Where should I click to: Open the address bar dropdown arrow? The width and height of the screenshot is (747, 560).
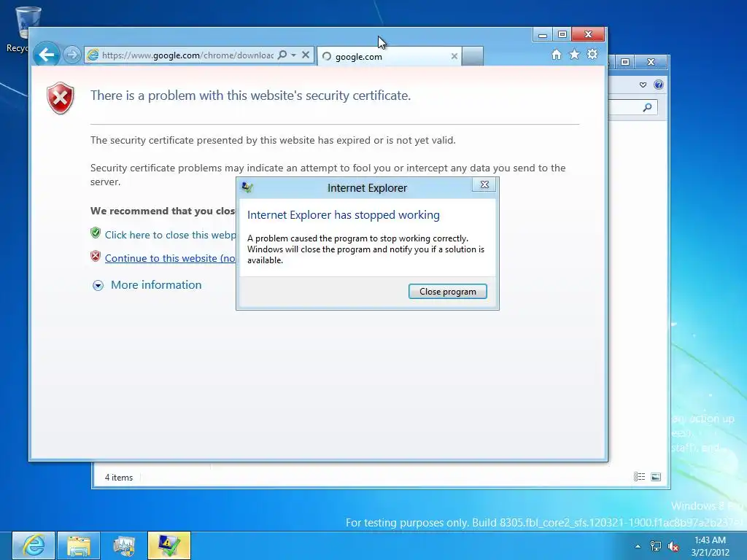click(293, 55)
